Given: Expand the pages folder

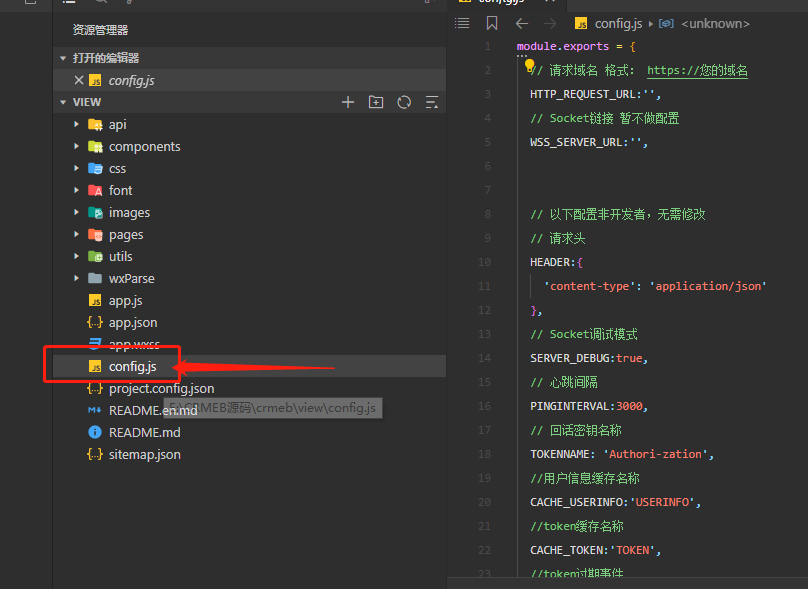Looking at the screenshot, I should tap(76, 234).
